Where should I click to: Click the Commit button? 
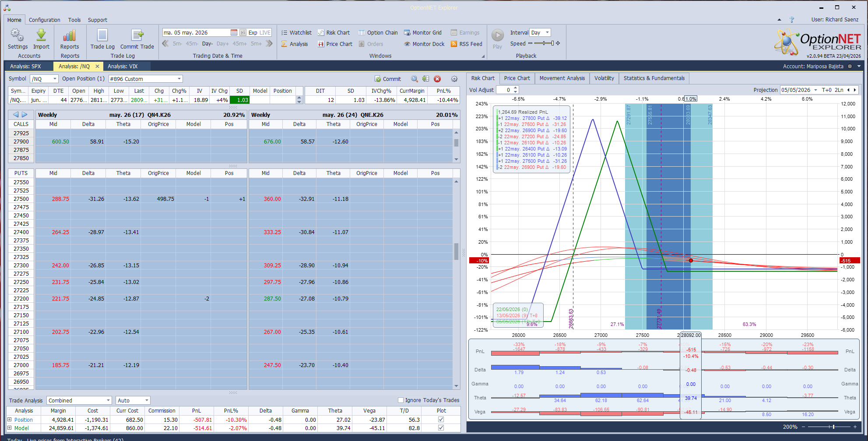pyautogui.click(x=388, y=79)
